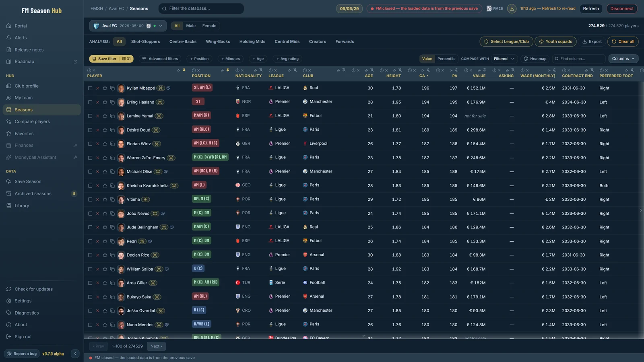Open Save Season in Data section
The image size is (644, 362).
42,181
